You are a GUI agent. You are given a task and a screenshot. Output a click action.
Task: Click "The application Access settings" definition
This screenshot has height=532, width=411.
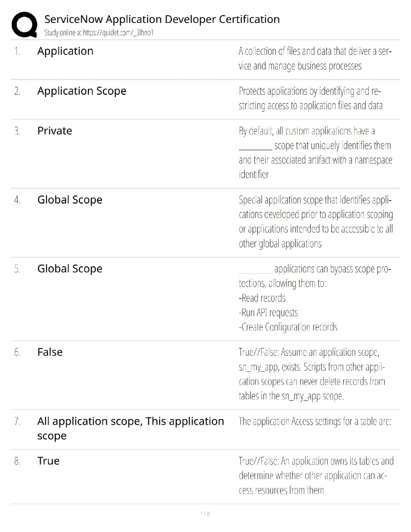(x=315, y=421)
